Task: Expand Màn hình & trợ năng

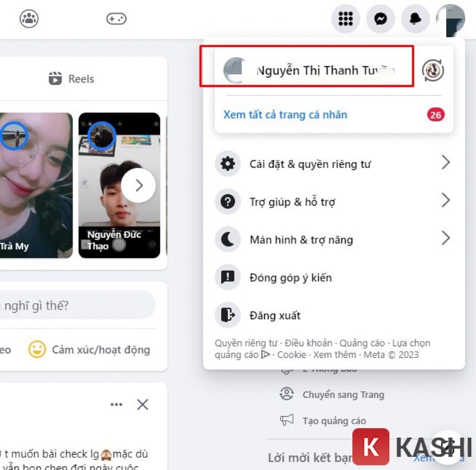Action: (x=301, y=239)
